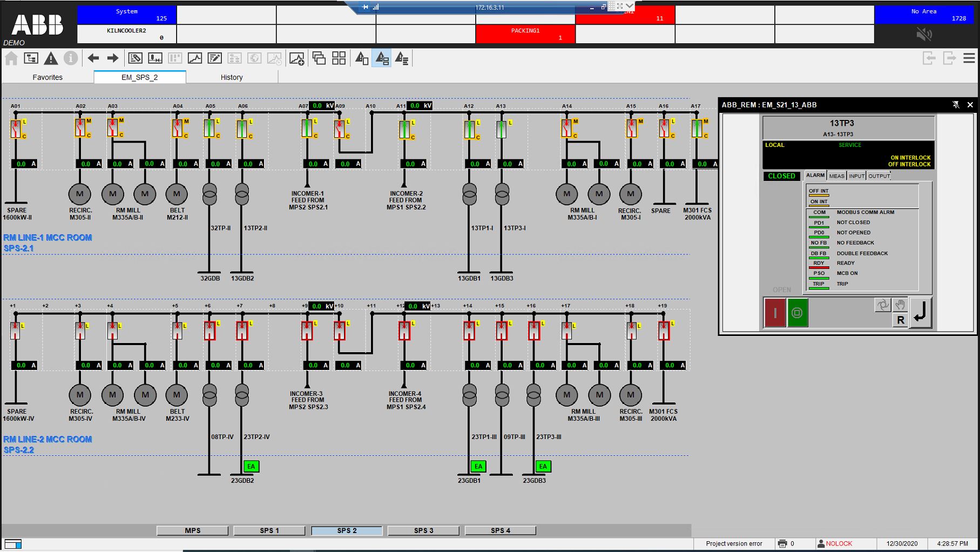The image size is (980, 552).
Task: Open the OUTPUT faceplate tab
Action: pos(878,176)
